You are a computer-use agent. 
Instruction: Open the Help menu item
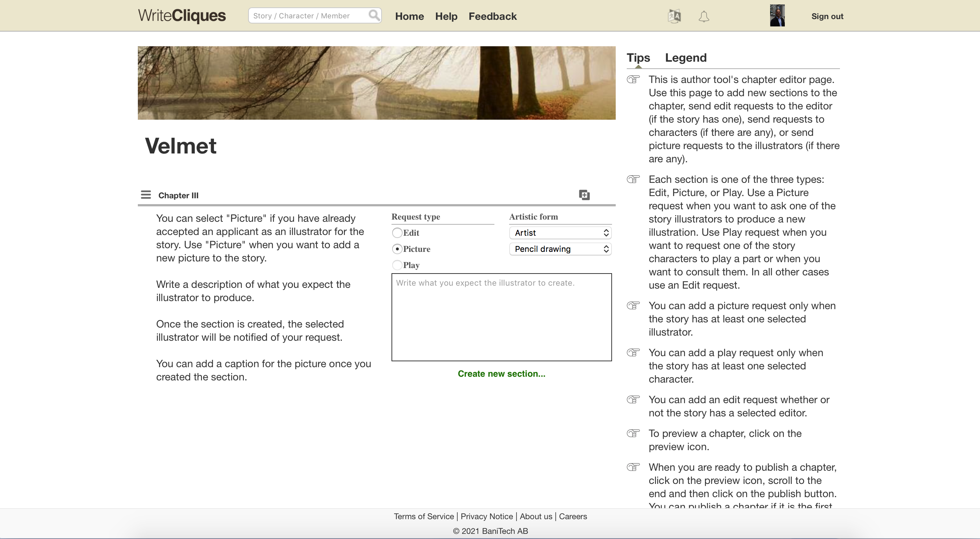[x=446, y=17]
